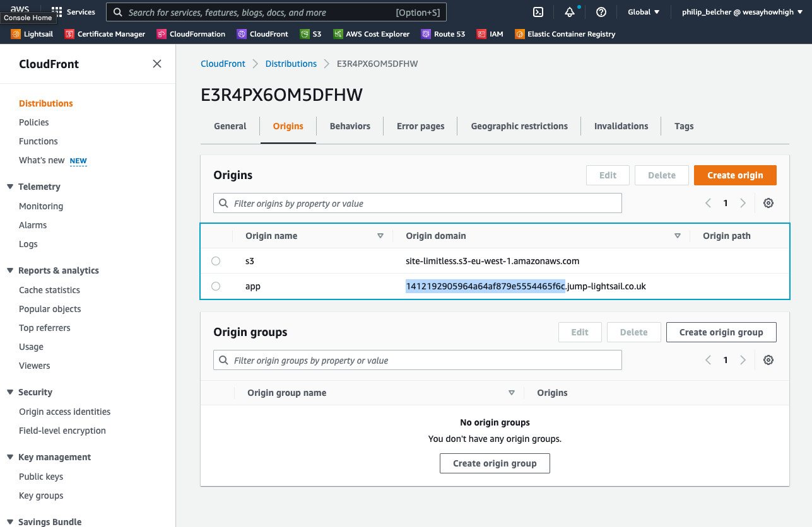
Task: Switch to the Invalidations tab
Action: (621, 126)
